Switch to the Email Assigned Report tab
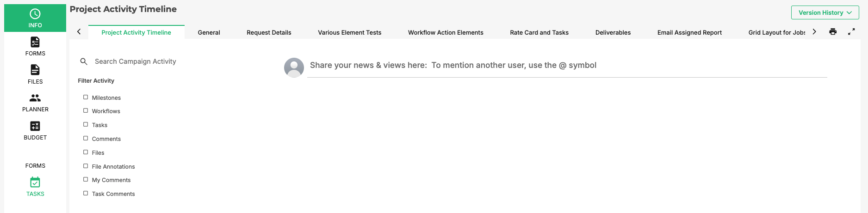The height and width of the screenshot is (213, 868). coord(689,32)
